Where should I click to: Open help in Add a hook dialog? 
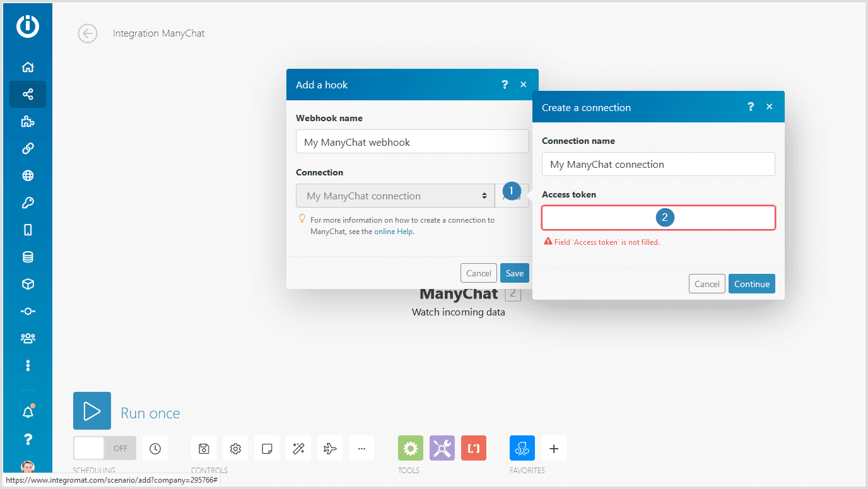505,85
